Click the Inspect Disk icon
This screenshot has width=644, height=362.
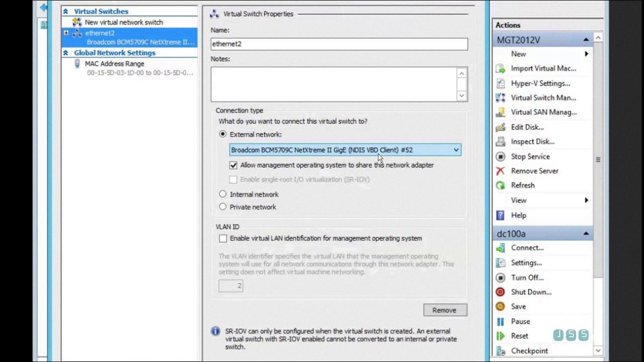(x=500, y=142)
